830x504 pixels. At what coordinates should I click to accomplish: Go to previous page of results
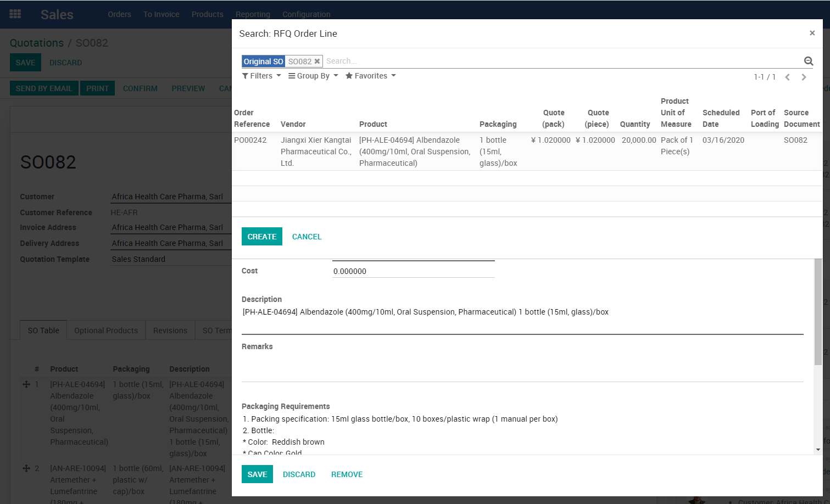pyautogui.click(x=788, y=77)
